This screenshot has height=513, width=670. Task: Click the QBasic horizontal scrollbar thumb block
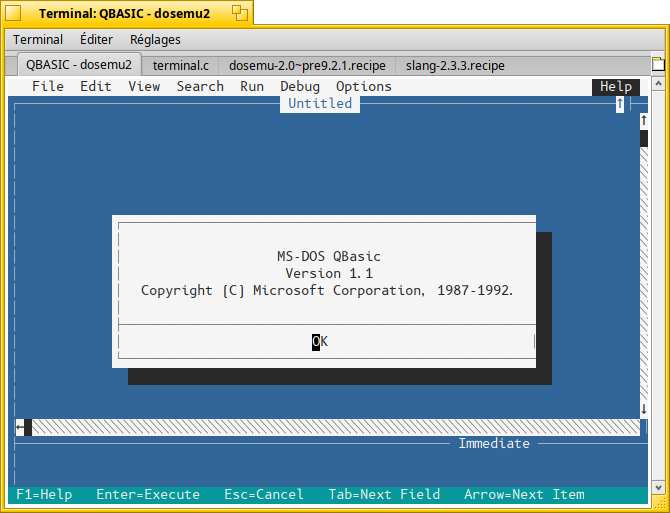point(28,427)
